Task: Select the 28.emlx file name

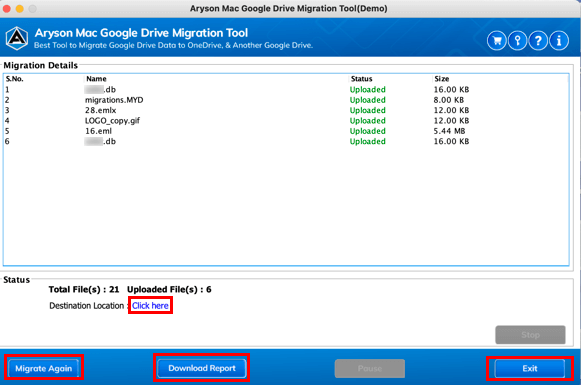Action: 100,110
